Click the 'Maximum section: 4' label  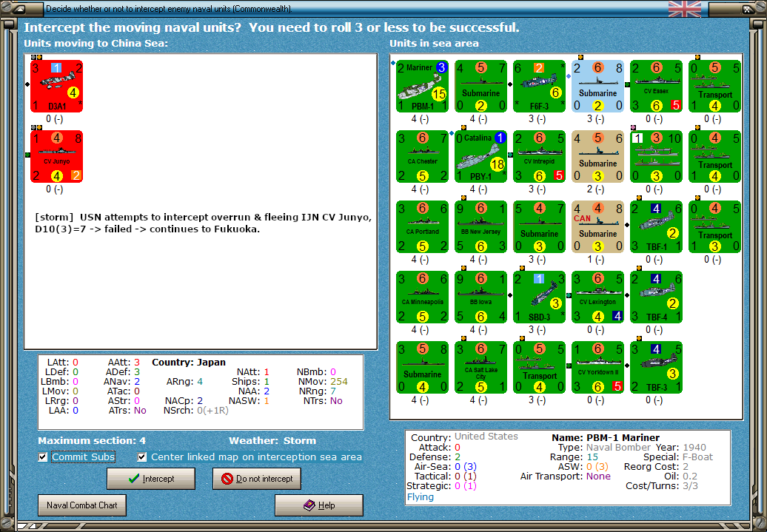[x=92, y=440]
